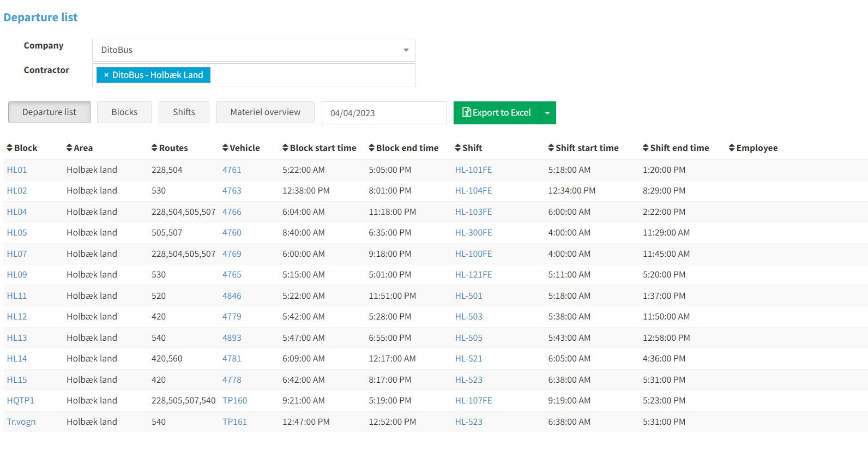This screenshot has height=476, width=868.
Task: Click Export to Excel button
Action: pyautogui.click(x=496, y=113)
